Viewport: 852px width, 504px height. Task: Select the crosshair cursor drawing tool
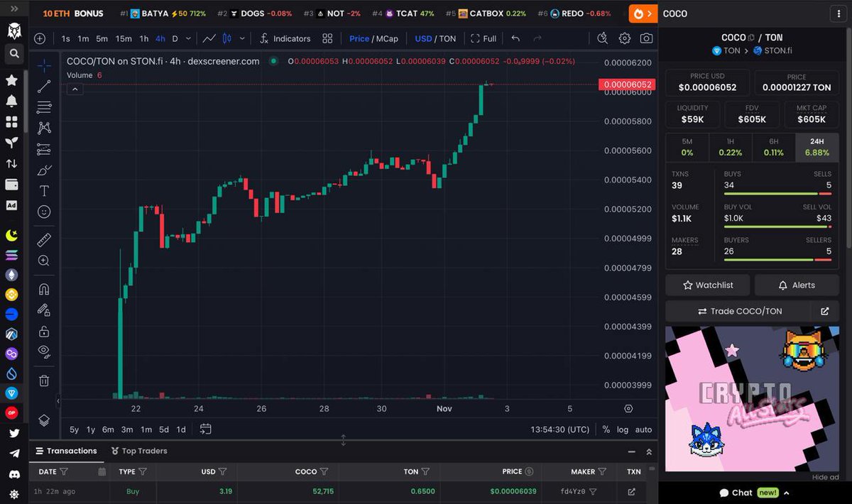(44, 65)
